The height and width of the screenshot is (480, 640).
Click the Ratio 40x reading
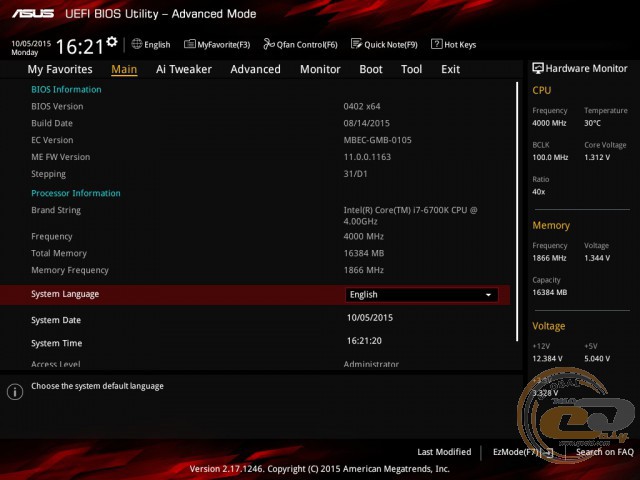(x=538, y=192)
